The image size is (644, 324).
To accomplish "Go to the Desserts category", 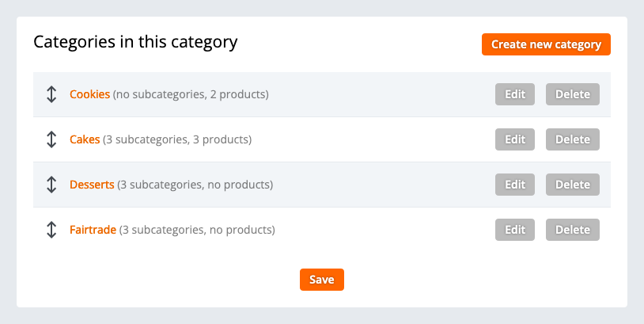I will point(92,185).
